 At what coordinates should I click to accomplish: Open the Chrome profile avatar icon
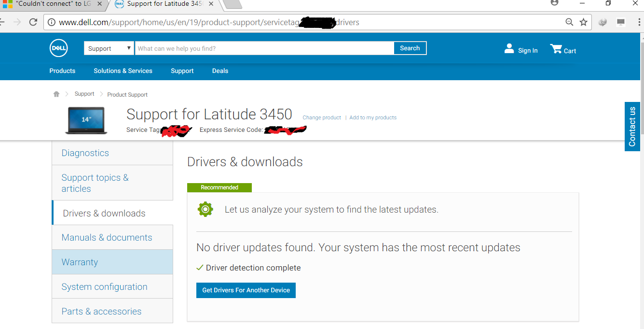(x=554, y=3)
